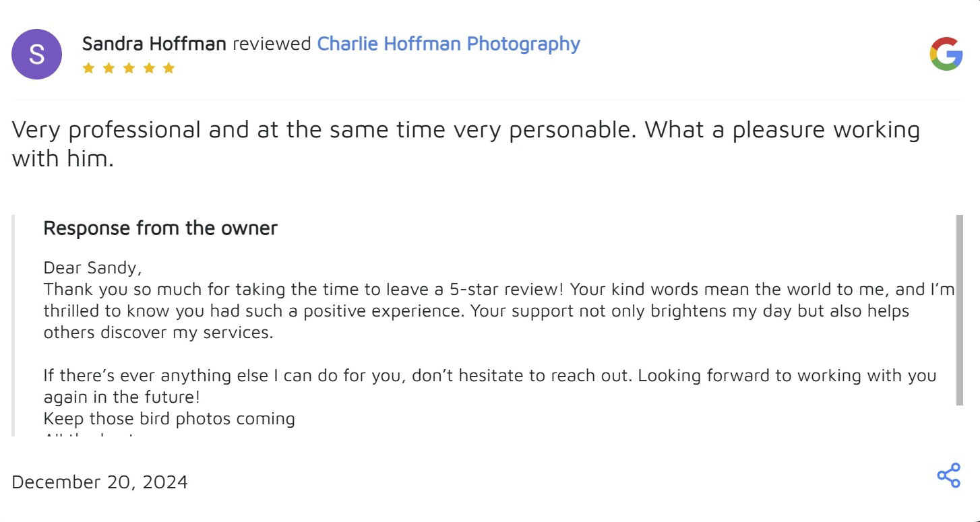Click the second rating star
Screen dimensions: 980x522
tap(109, 68)
